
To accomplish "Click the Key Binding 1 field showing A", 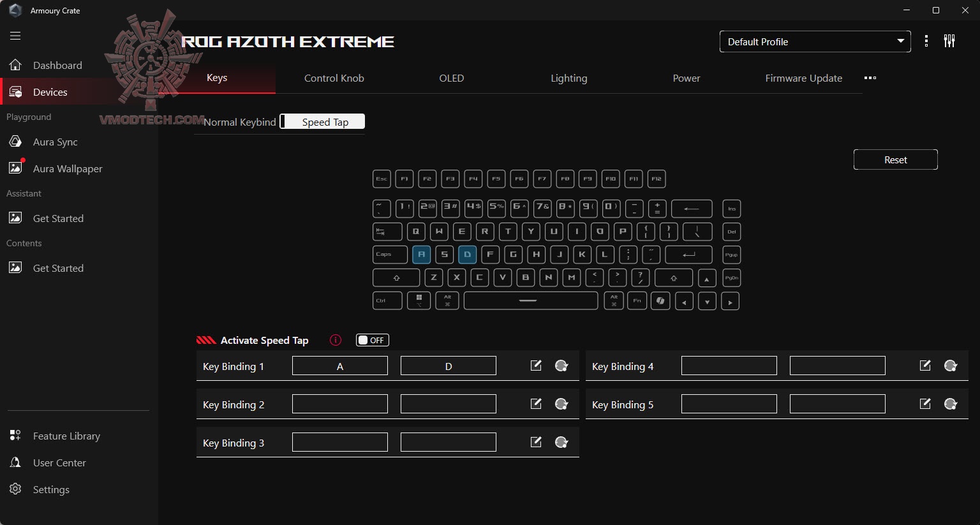I will pyautogui.click(x=340, y=366).
